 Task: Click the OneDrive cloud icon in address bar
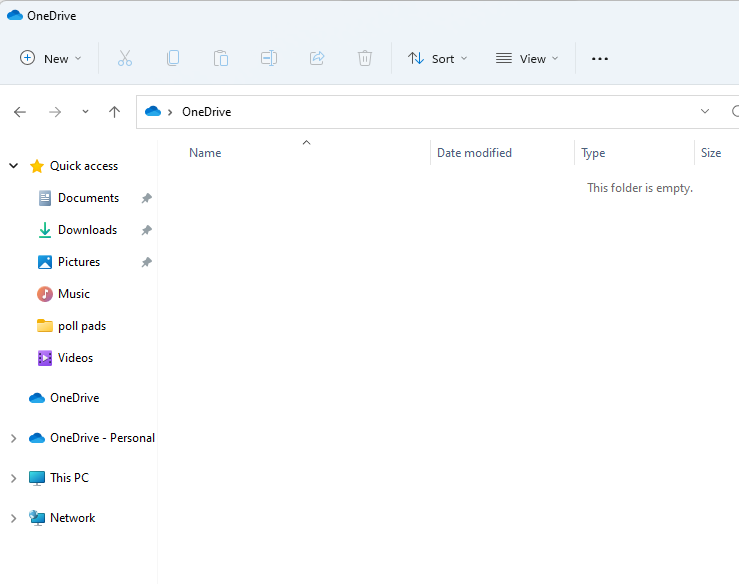click(x=153, y=111)
